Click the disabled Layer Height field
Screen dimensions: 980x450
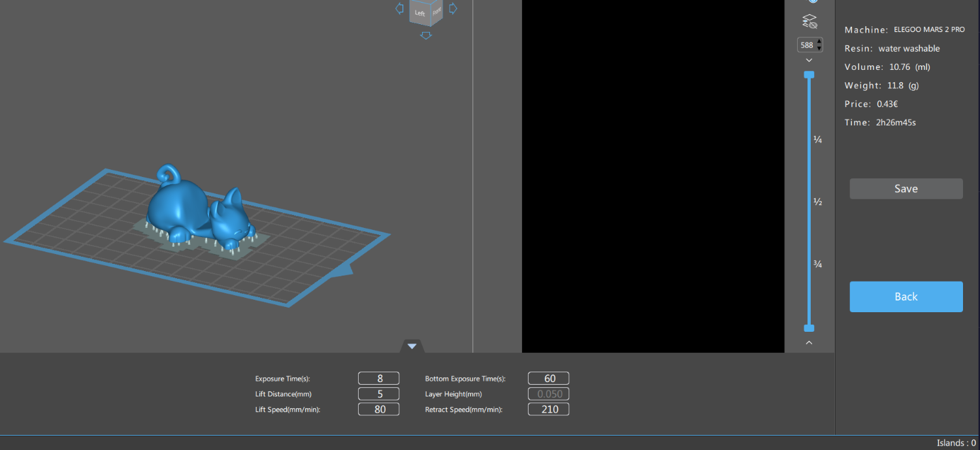point(549,394)
